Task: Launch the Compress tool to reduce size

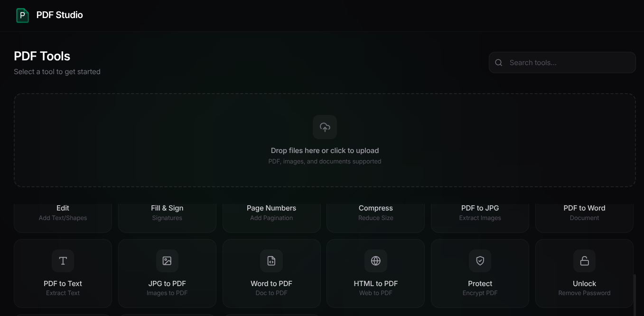Action: tap(375, 212)
